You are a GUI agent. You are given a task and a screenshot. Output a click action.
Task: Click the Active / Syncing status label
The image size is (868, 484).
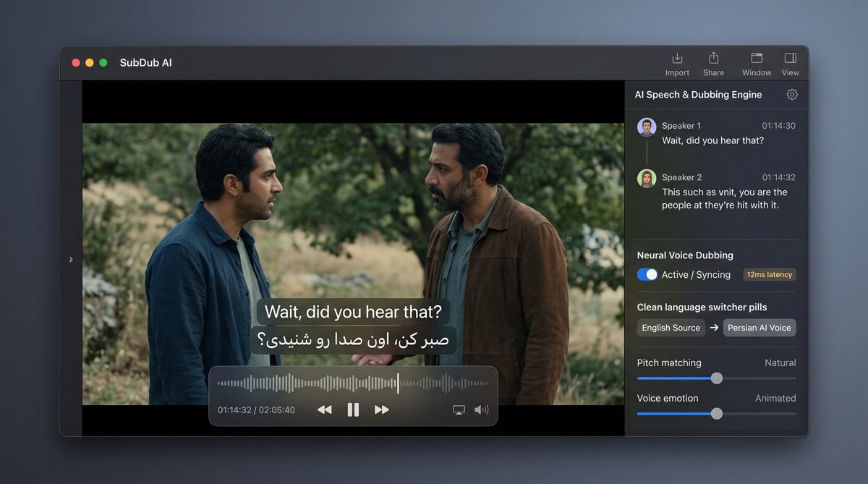(x=696, y=275)
